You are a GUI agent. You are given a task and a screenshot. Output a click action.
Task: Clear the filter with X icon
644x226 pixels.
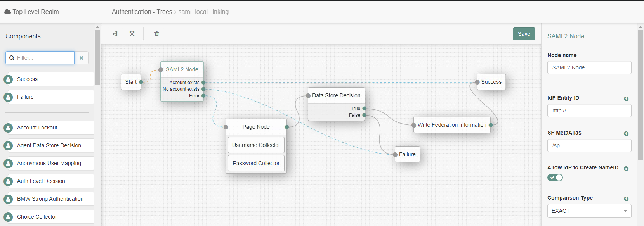(x=81, y=58)
